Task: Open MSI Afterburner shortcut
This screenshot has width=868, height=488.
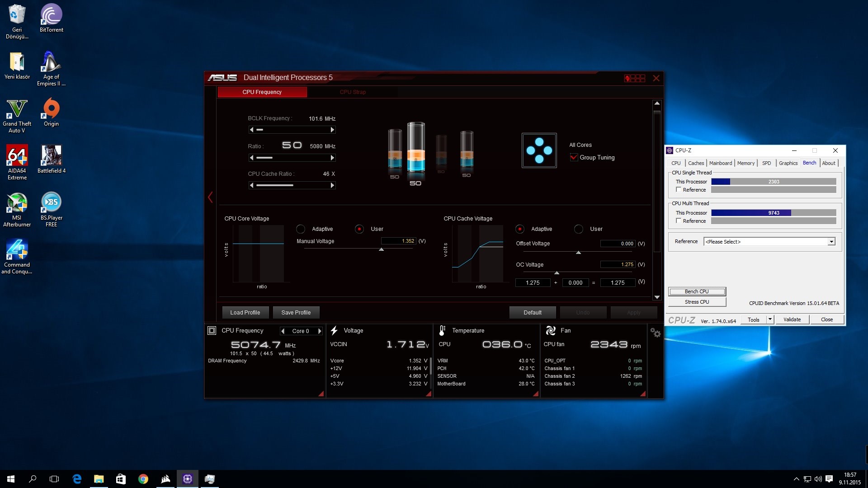Action: coord(17,210)
